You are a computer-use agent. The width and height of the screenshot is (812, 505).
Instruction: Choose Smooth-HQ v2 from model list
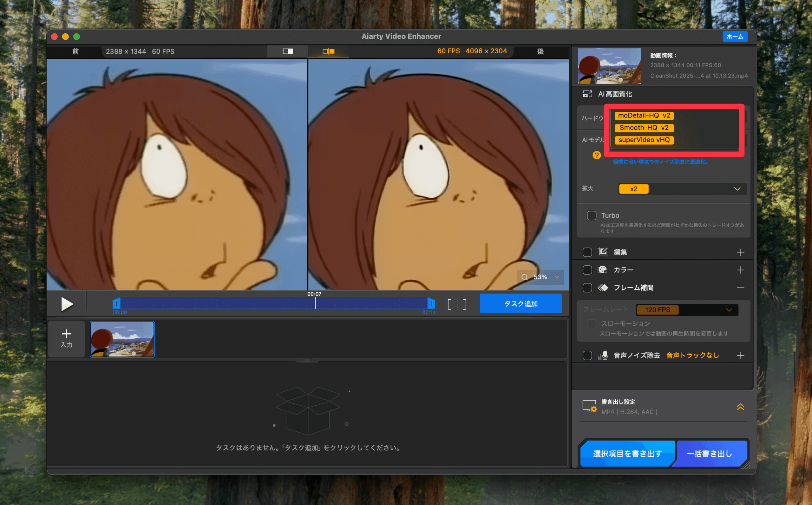[644, 128]
